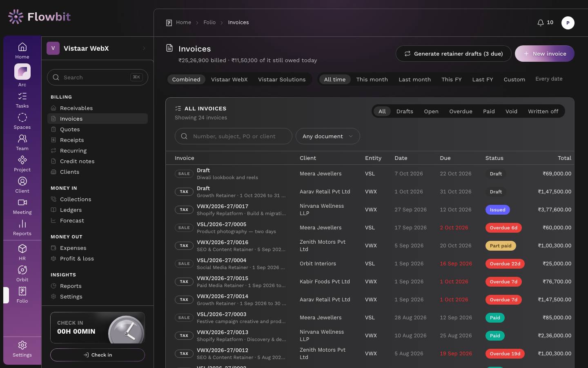This screenshot has width=588, height=368.
Task: Show the Overdue invoices tab
Action: [x=461, y=111]
